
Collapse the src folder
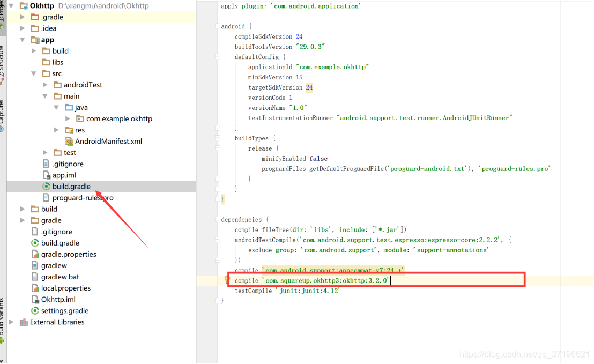[x=34, y=73]
